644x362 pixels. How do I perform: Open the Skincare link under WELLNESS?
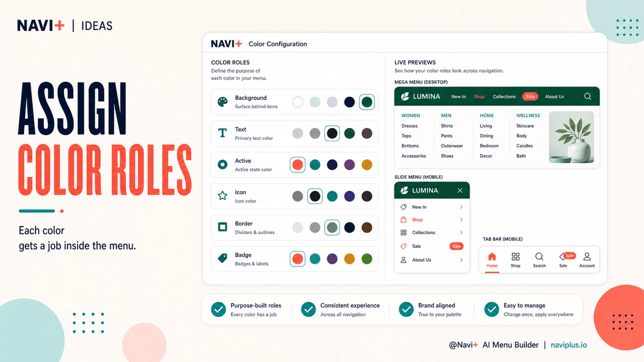(525, 126)
